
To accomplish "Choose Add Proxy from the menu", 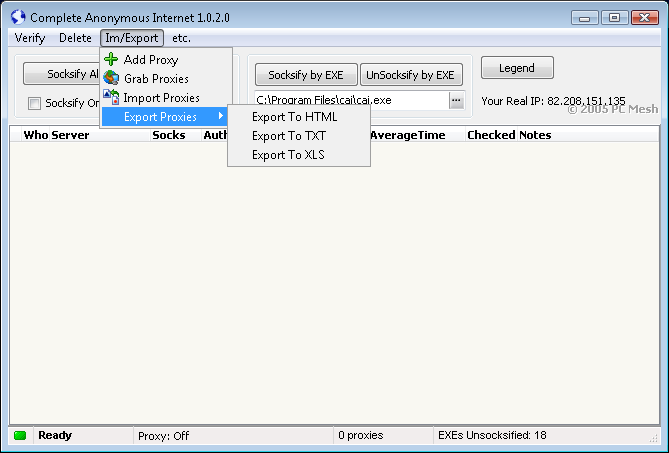I will click(x=166, y=59).
